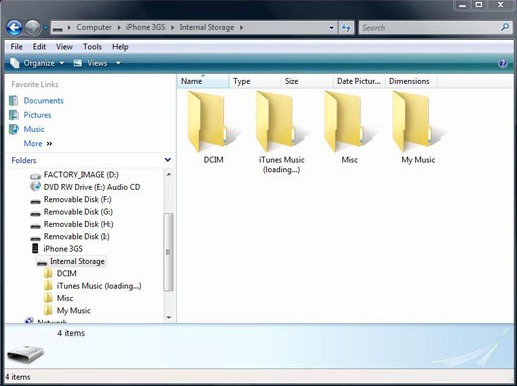517x386 pixels.
Task: Open the File menu
Action: [16, 47]
